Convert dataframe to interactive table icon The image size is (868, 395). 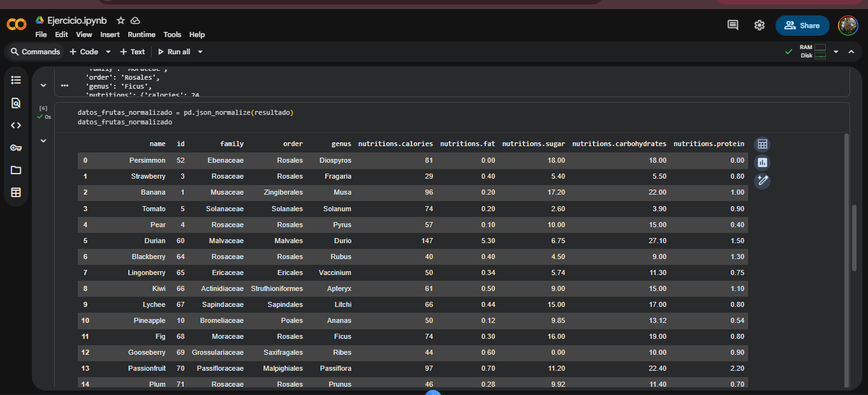762,144
